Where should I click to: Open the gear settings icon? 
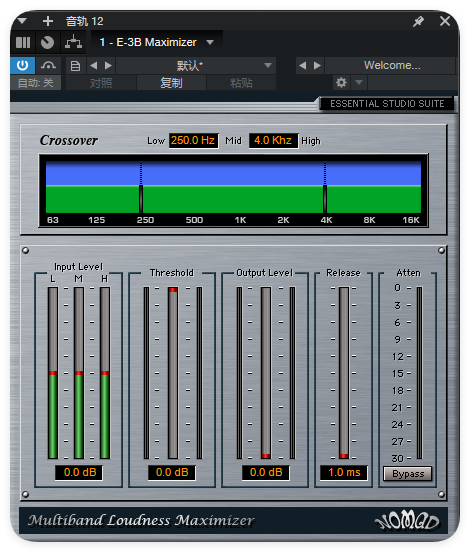341,83
